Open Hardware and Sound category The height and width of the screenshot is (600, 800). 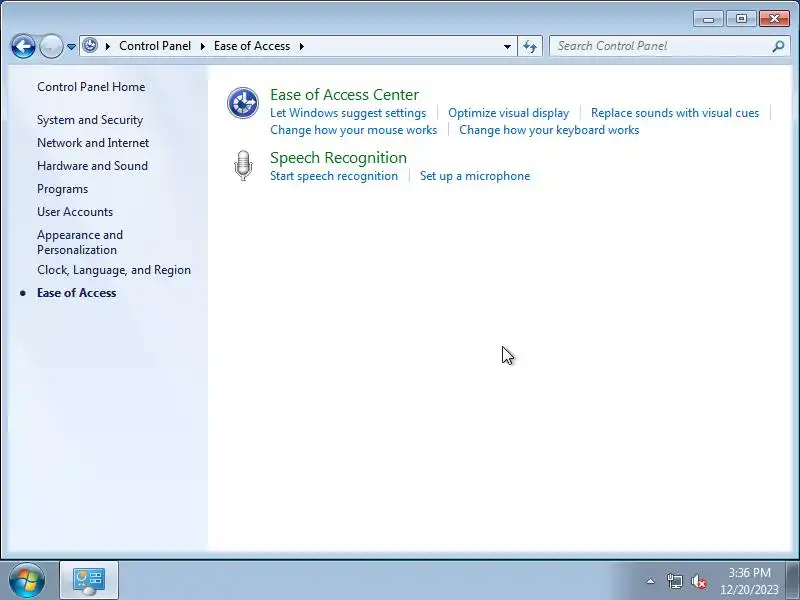tap(92, 166)
